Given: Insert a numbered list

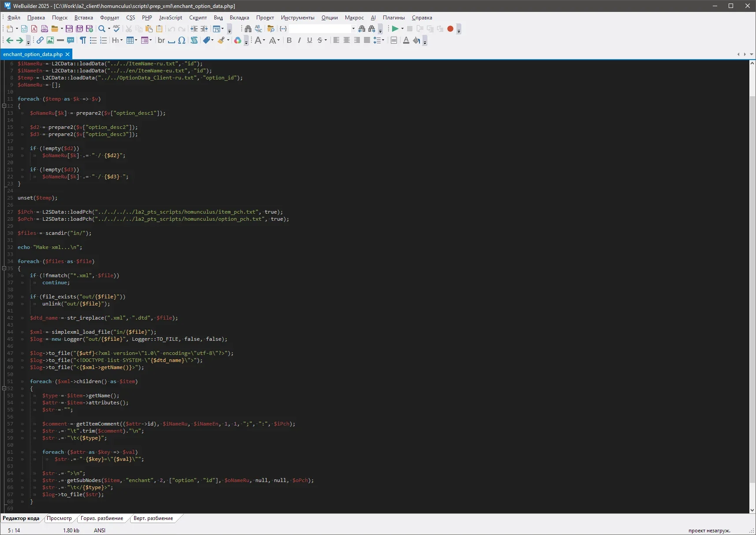Looking at the screenshot, I should tap(104, 41).
